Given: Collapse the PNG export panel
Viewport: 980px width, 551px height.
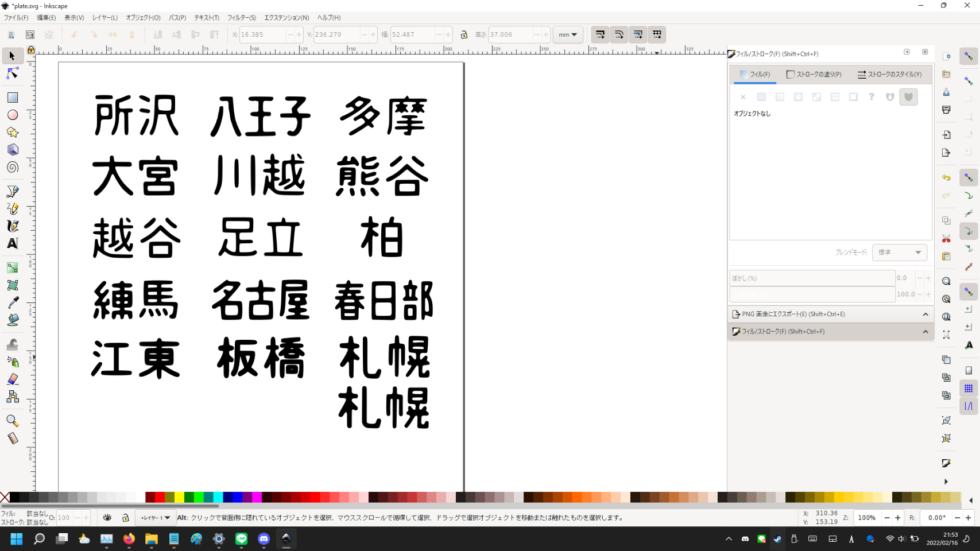Looking at the screenshot, I should [925, 315].
